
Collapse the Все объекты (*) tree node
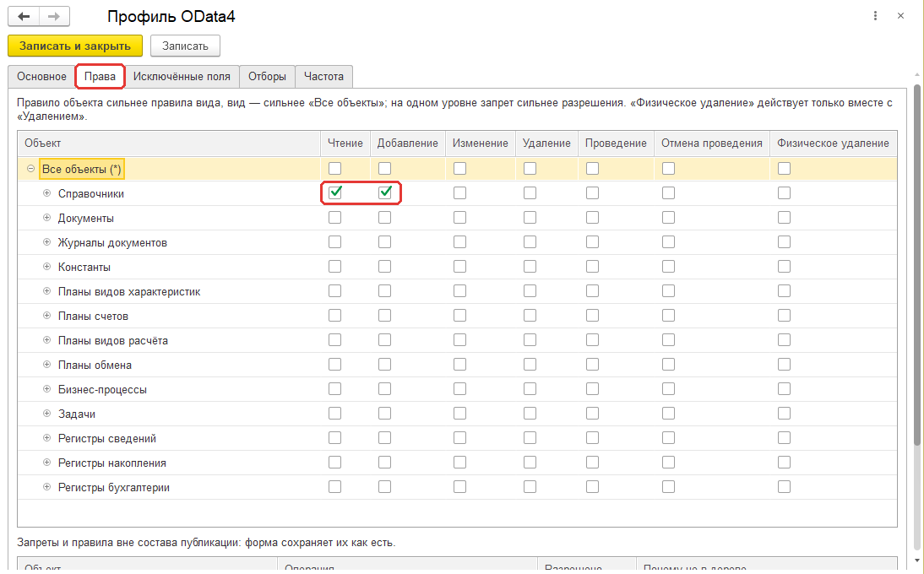point(30,169)
